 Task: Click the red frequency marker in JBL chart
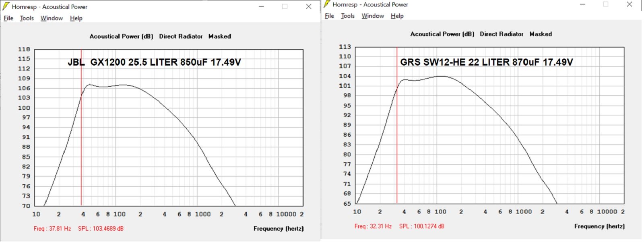[x=81, y=127]
